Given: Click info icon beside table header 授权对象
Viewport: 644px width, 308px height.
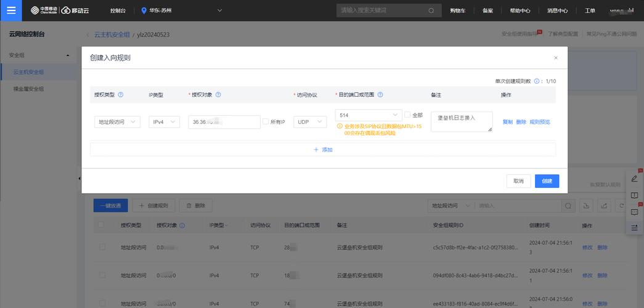Looking at the screenshot, I should point(182,225).
